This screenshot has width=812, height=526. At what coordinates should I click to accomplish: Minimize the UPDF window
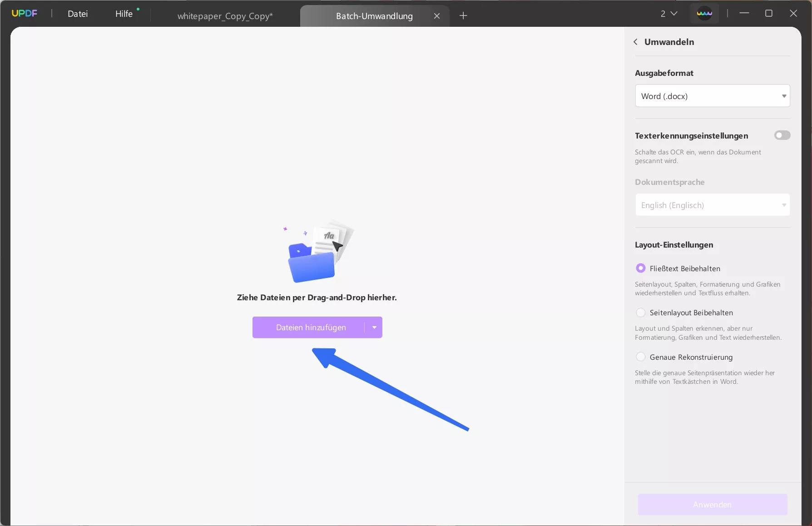pyautogui.click(x=744, y=14)
